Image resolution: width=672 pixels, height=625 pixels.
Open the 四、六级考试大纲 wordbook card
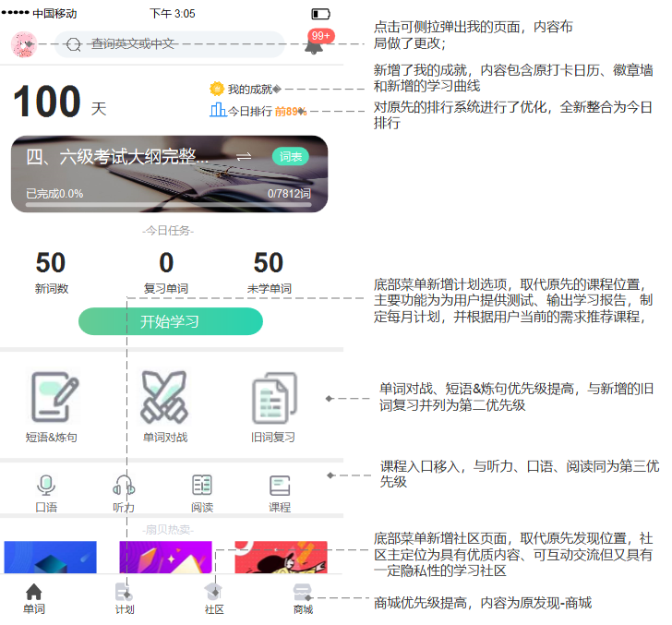[169, 174]
